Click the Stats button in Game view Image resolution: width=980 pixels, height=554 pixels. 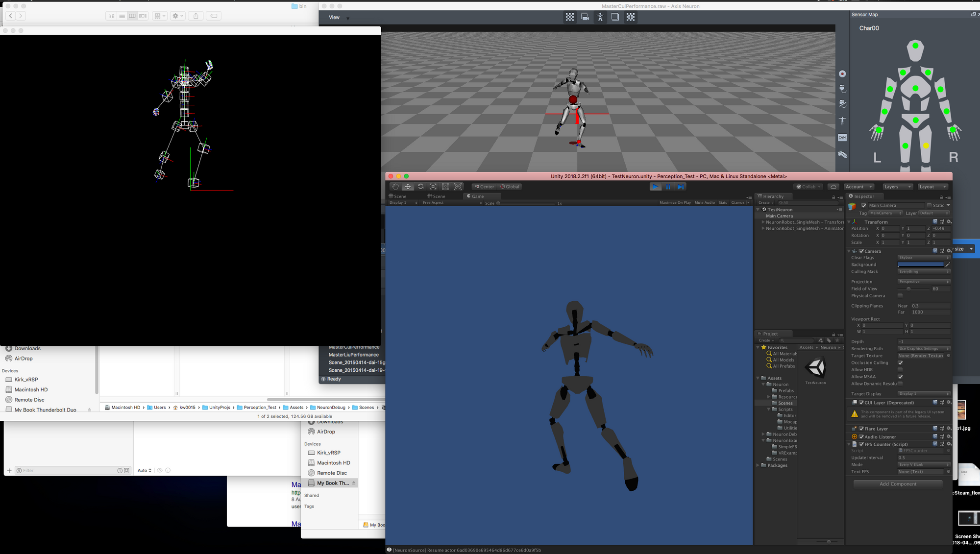[723, 203]
